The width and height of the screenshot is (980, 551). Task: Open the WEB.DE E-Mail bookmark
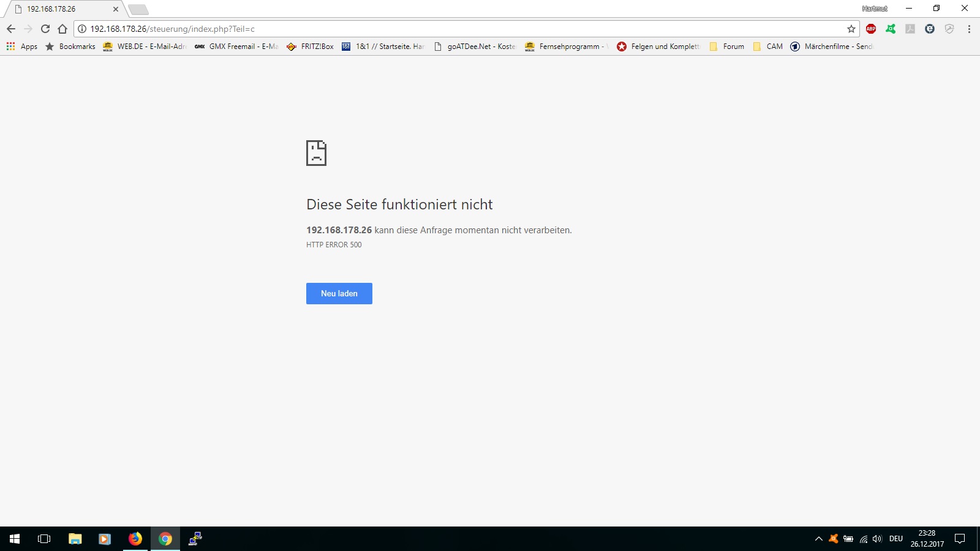click(x=145, y=47)
